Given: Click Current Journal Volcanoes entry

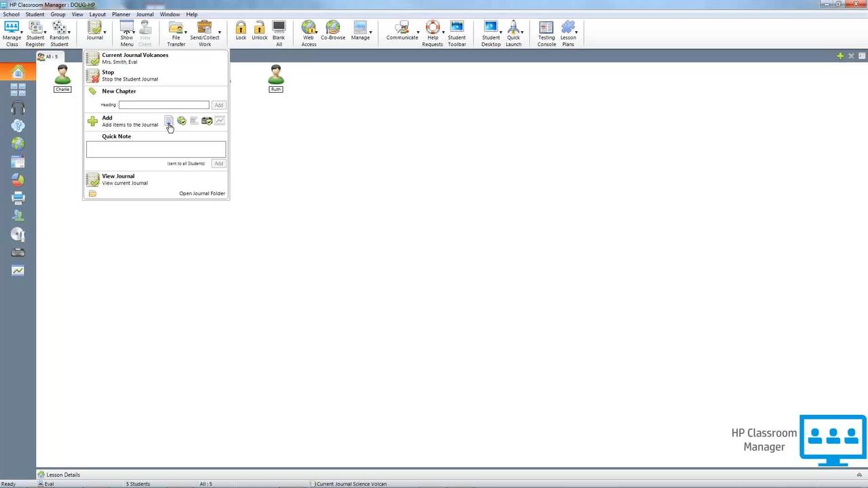Looking at the screenshot, I should click(155, 58).
